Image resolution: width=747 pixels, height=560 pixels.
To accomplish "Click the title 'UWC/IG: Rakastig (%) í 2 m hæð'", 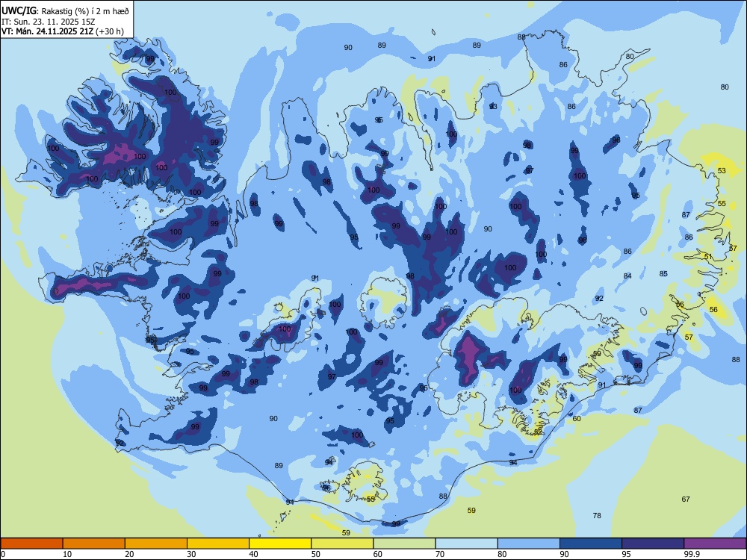I will 65,11.
